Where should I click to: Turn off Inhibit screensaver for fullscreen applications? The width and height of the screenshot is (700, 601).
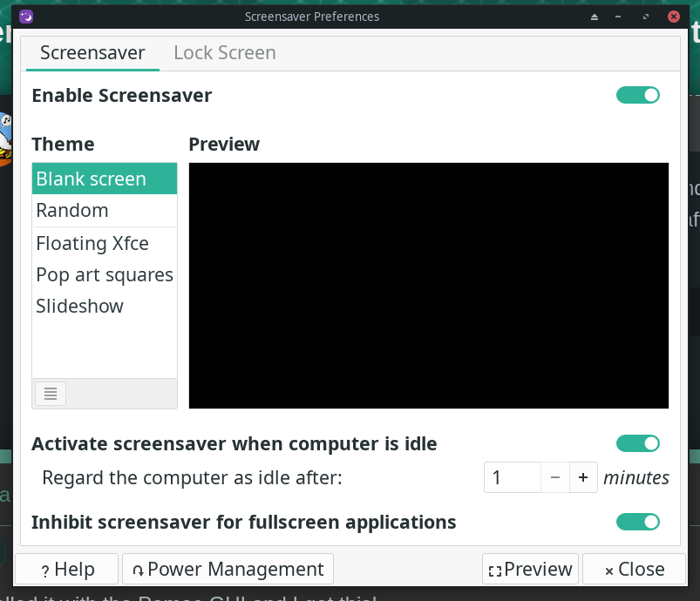point(638,522)
